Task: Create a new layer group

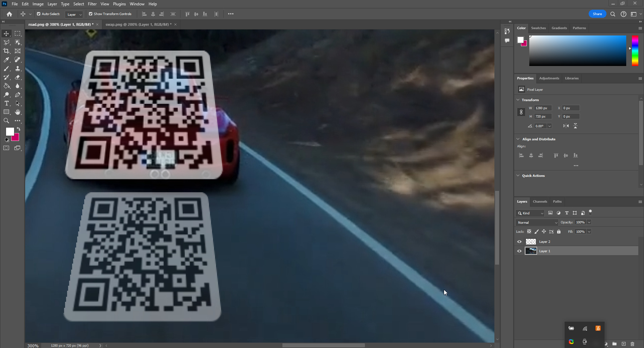Action: tap(614, 344)
